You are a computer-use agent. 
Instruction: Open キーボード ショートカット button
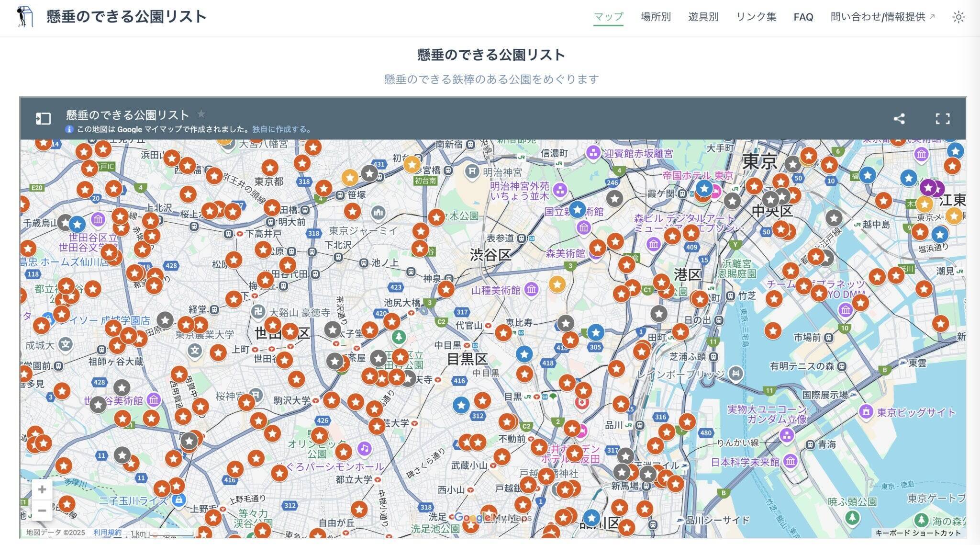pyautogui.click(x=918, y=533)
